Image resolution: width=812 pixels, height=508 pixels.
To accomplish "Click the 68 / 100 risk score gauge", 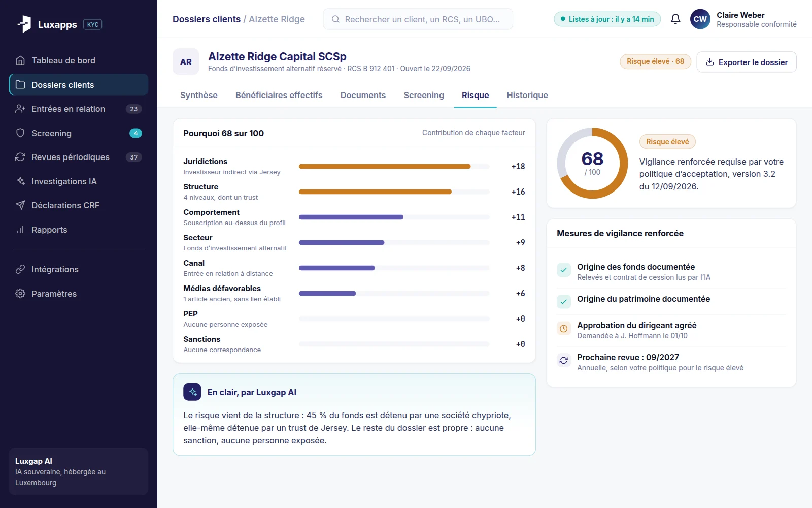I will click(x=592, y=163).
